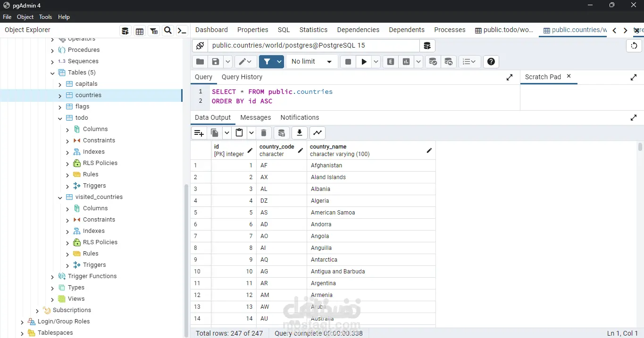Switch to the Statistics tab
644x338 pixels.
[313, 30]
